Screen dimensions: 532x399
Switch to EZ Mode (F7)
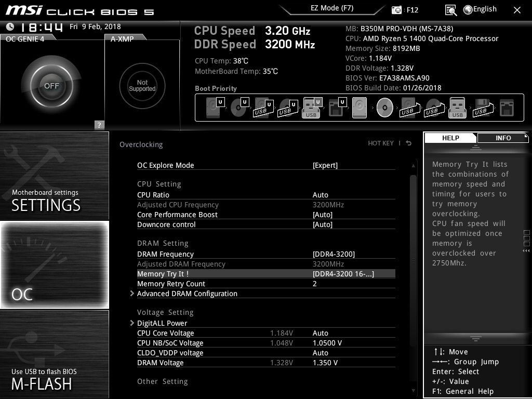(332, 8)
